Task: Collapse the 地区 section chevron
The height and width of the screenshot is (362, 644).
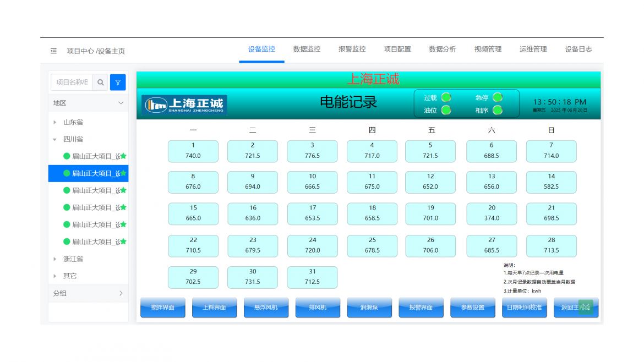Action: [x=121, y=103]
